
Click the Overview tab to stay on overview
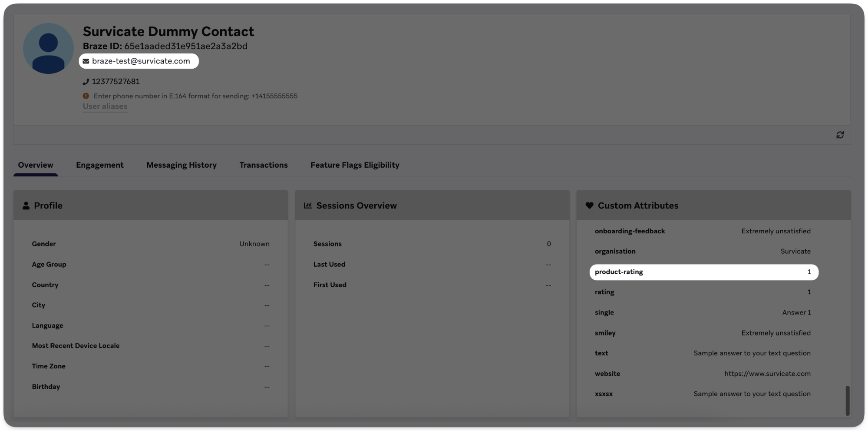tap(35, 165)
